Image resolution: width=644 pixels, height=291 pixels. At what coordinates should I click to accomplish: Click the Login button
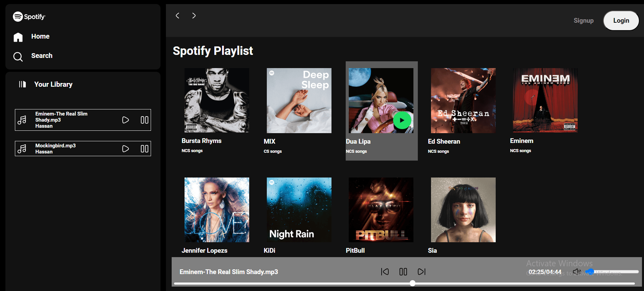[x=621, y=21]
